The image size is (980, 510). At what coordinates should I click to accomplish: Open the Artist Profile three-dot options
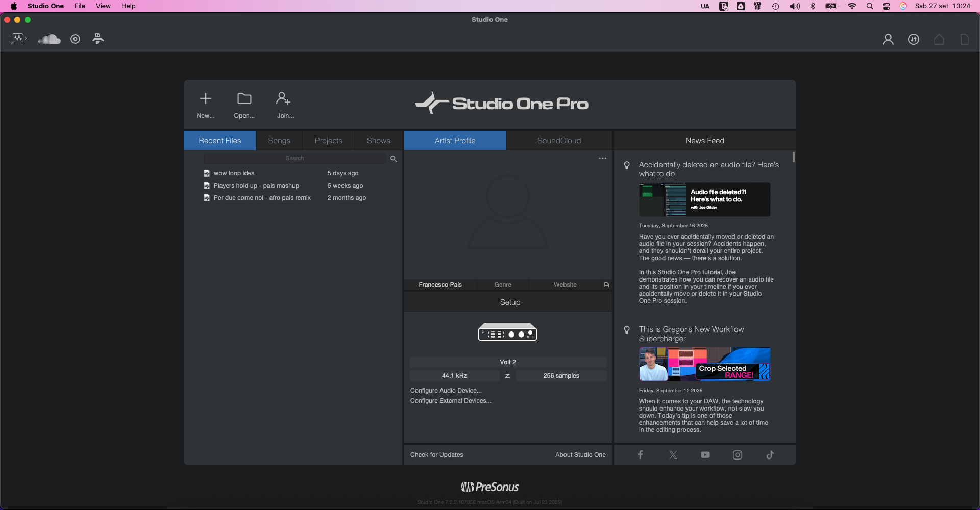pos(603,158)
